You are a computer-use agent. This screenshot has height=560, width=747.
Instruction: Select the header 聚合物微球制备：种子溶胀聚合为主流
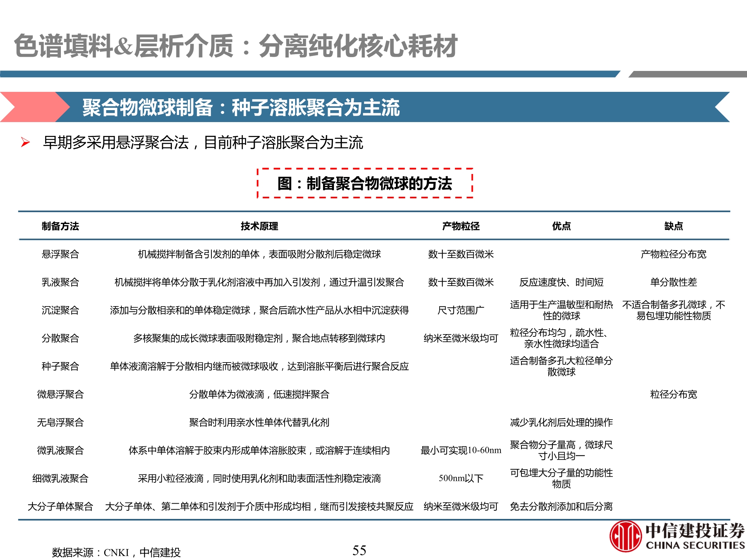[241, 109]
